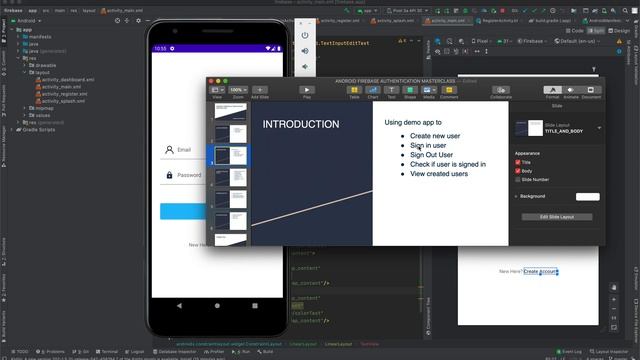Switch to the activity_splash.xml editor tab
The image size is (640, 360).
[x=393, y=21]
